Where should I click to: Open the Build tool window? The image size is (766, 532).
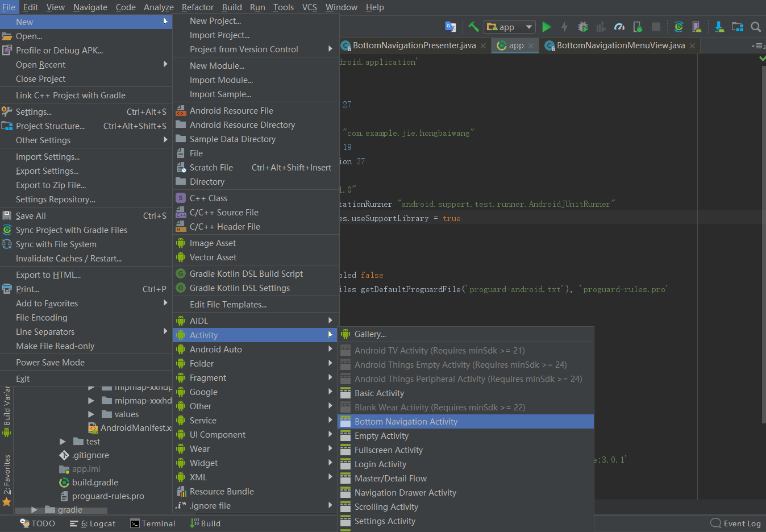pyautogui.click(x=205, y=523)
